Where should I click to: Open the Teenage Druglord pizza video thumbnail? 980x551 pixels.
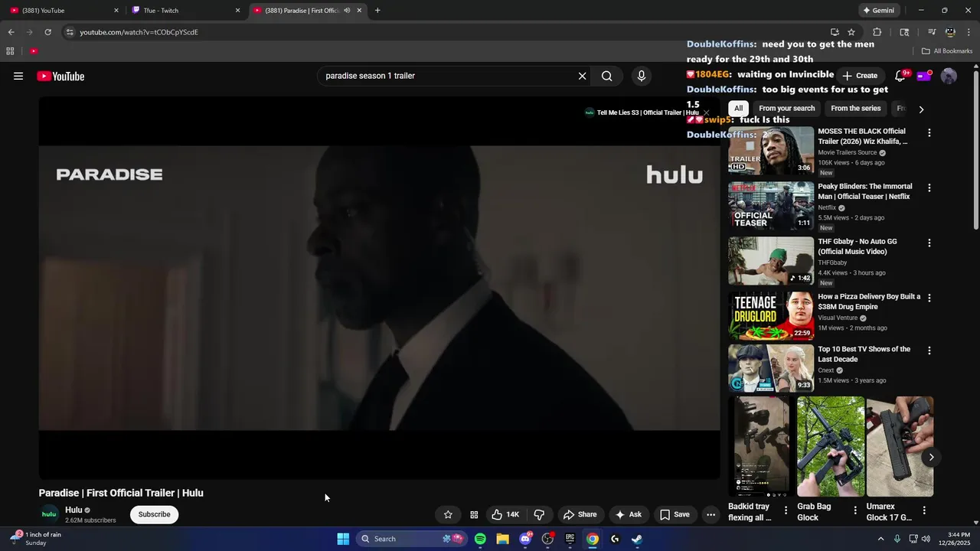click(x=771, y=316)
